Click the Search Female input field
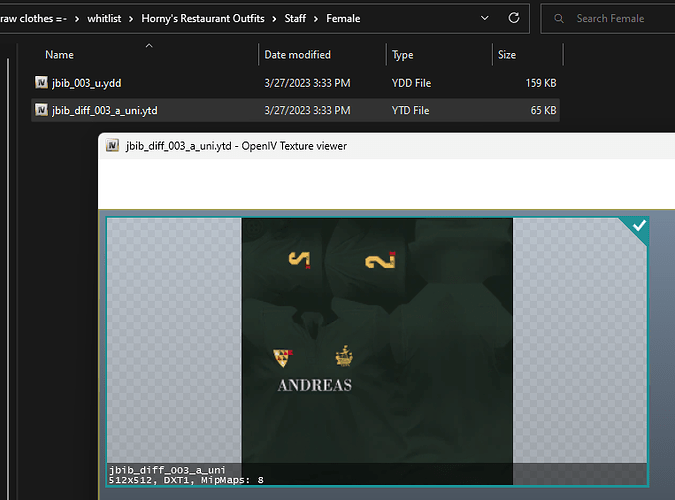 click(610, 19)
